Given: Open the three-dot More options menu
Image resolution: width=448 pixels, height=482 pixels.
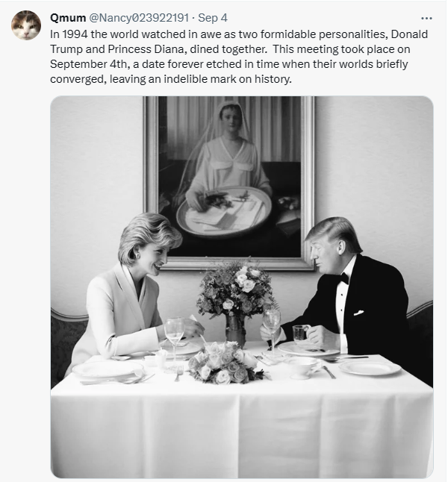Looking at the screenshot, I should tap(426, 18).
